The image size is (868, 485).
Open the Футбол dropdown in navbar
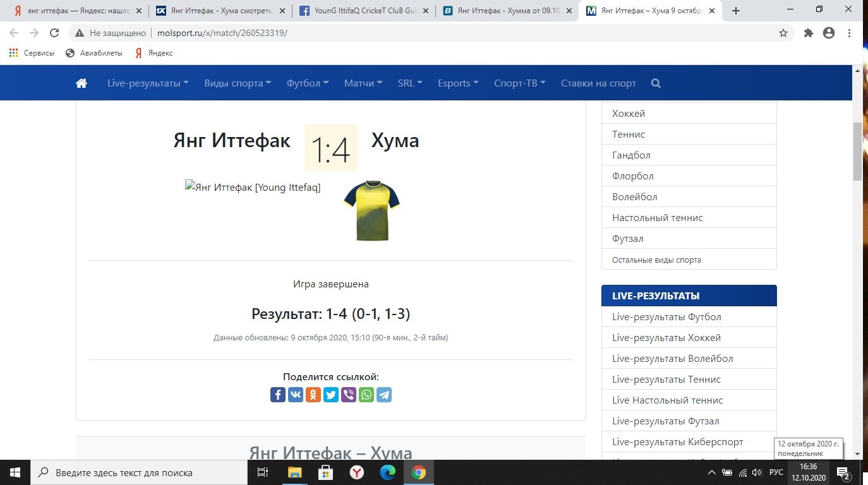click(308, 83)
